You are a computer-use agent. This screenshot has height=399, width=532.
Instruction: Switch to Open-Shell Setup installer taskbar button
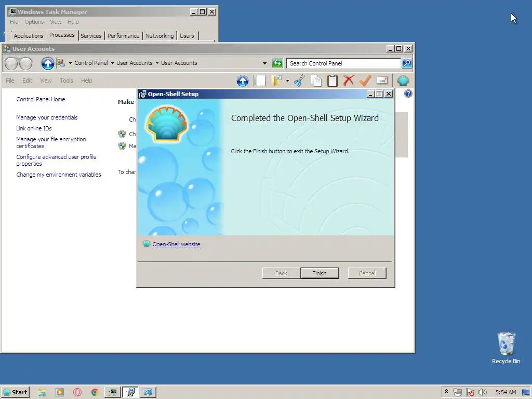click(x=130, y=392)
